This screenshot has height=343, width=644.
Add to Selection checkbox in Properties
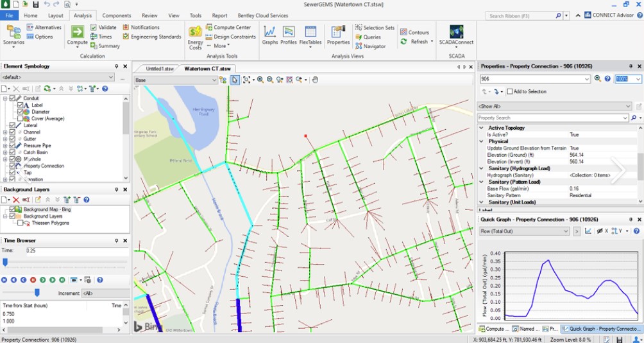point(510,92)
